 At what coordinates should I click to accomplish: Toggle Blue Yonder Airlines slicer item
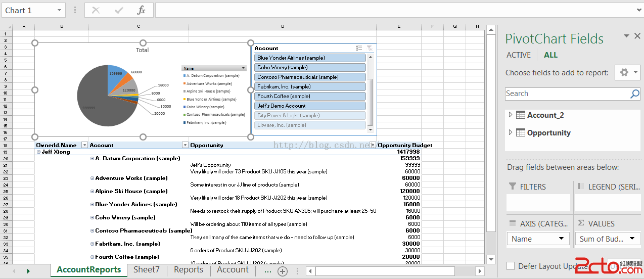point(310,58)
